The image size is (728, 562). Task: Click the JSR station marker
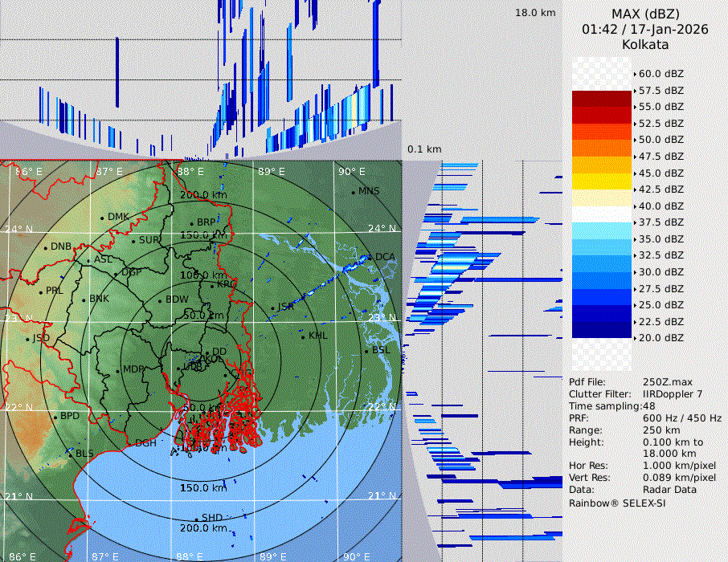click(272, 307)
